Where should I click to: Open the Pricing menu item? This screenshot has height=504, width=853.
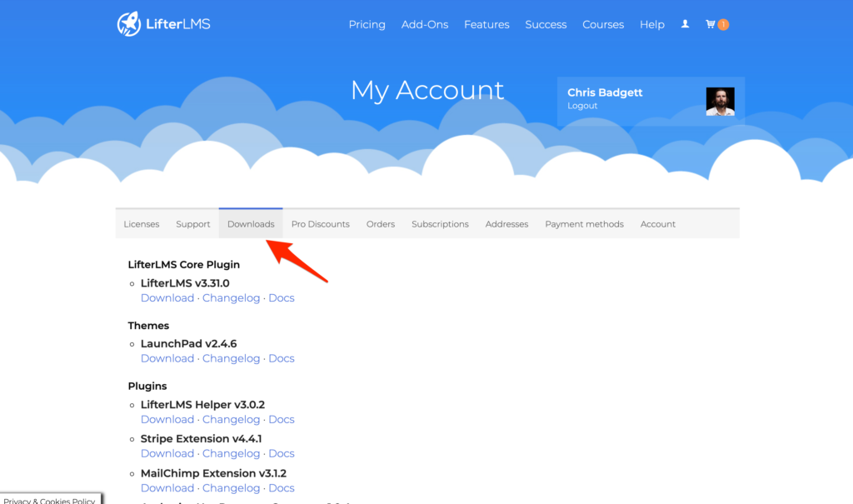point(367,24)
